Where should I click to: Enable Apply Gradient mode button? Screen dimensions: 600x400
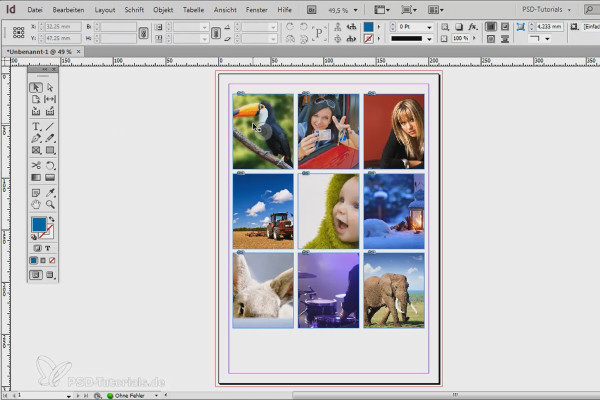point(43,261)
